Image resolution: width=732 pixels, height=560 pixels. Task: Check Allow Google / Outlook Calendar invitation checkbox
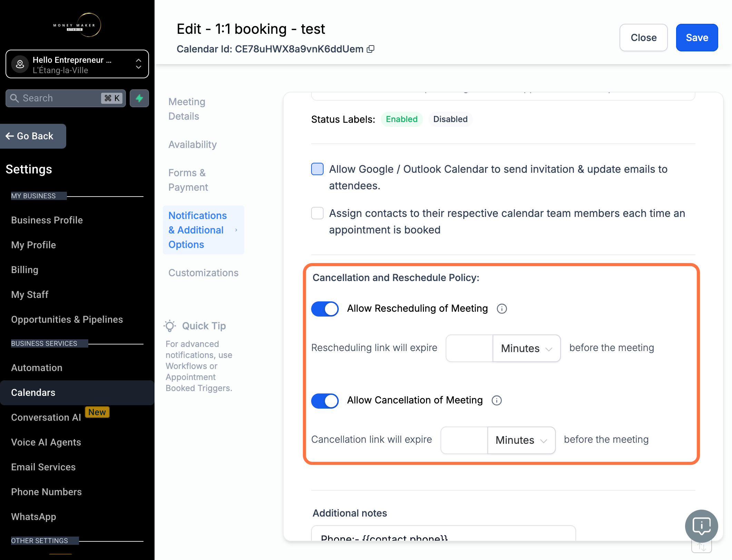pyautogui.click(x=317, y=169)
